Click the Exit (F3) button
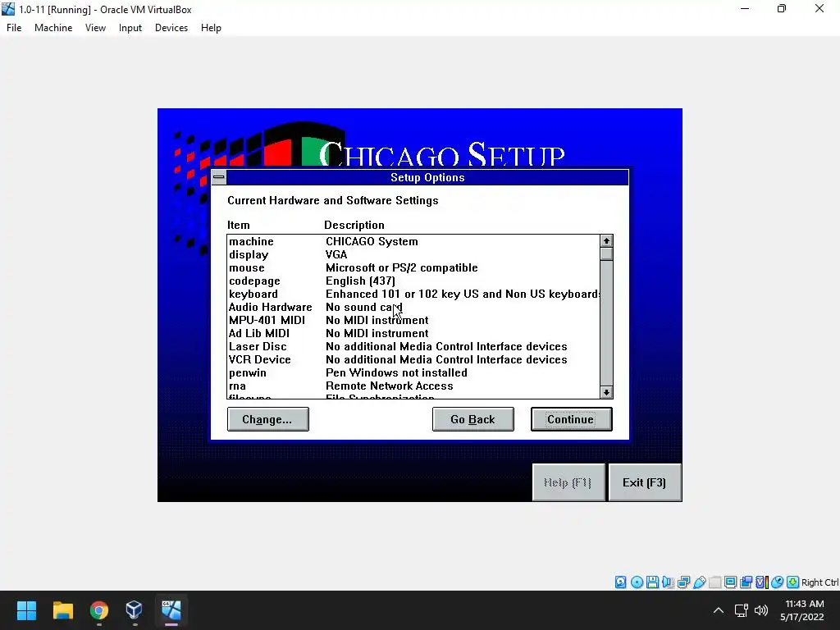Viewport: 840px width, 630px height. tap(645, 482)
